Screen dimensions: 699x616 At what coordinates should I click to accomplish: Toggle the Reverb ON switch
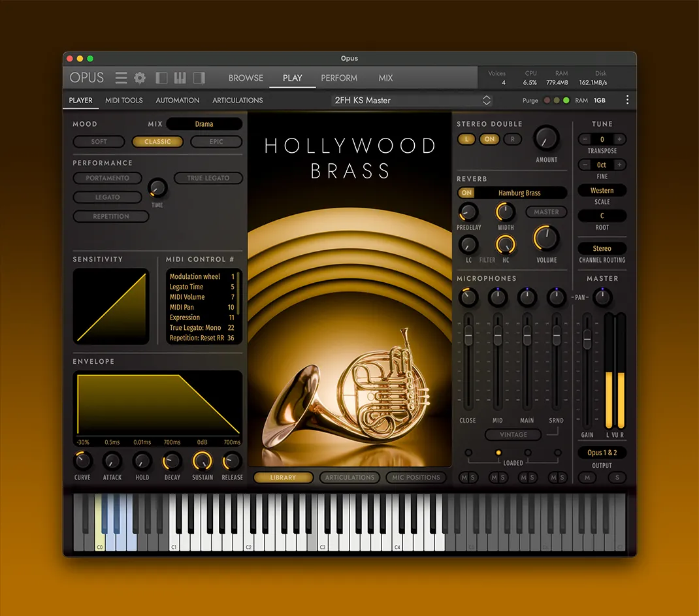coord(466,193)
